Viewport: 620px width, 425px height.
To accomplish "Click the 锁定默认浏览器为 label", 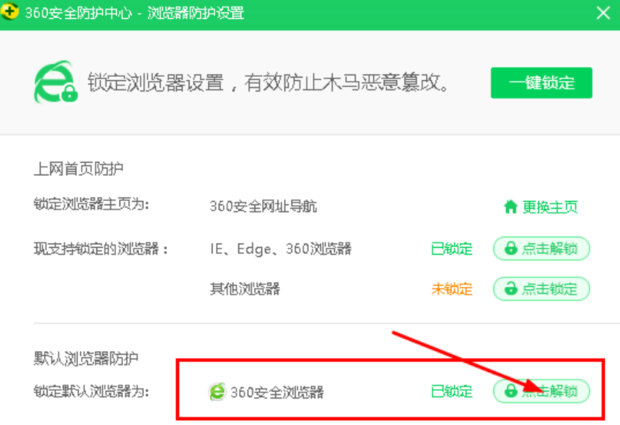I will tap(91, 391).
